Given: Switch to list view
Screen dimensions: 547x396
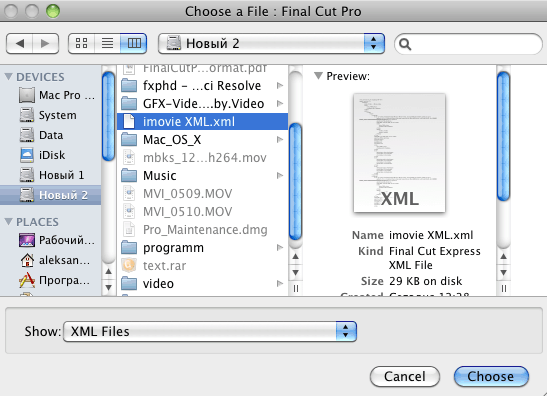Looking at the screenshot, I should click(107, 44).
